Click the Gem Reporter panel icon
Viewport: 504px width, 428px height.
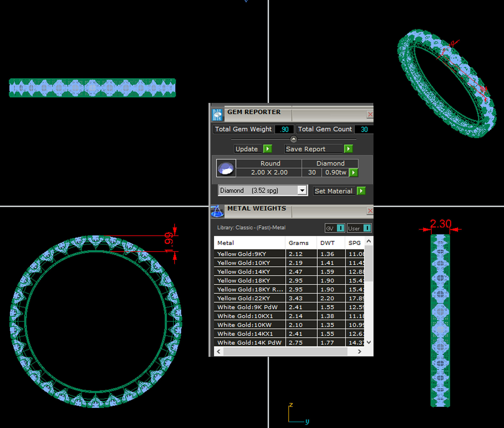[x=217, y=115]
